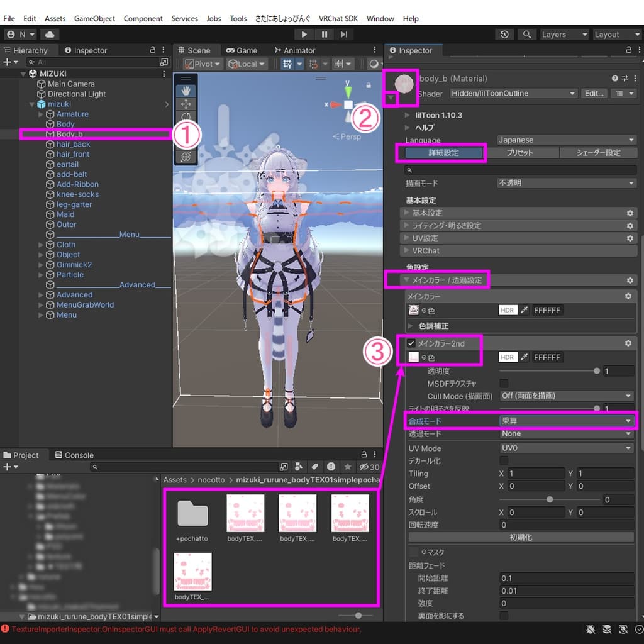
Task: Enable the MSDFテクスチャ checkbox
Action: (x=504, y=384)
